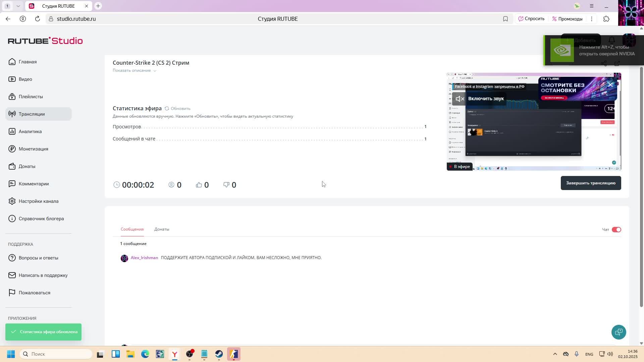Switch to the Донаты tab
This screenshot has width=644, height=362.
tap(162, 229)
